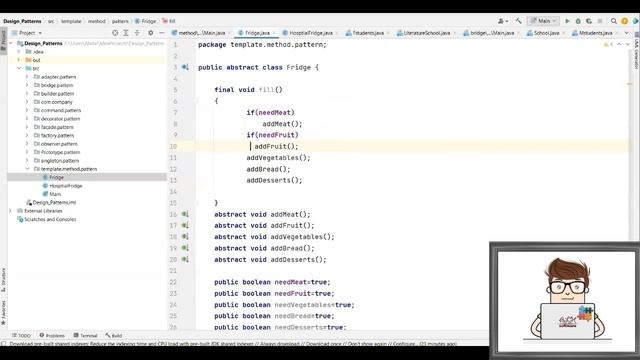Toggle tool window quick access status bar icon
The width and height of the screenshot is (640, 360).
[4, 344]
